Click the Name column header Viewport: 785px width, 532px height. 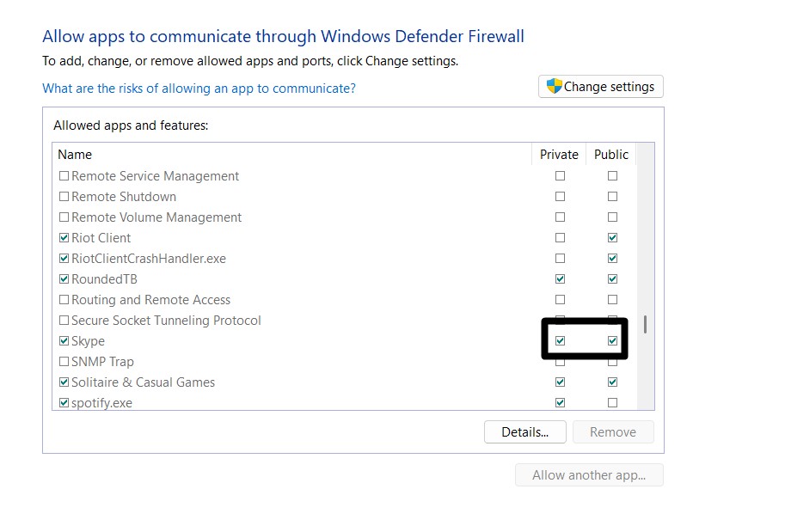tap(75, 155)
